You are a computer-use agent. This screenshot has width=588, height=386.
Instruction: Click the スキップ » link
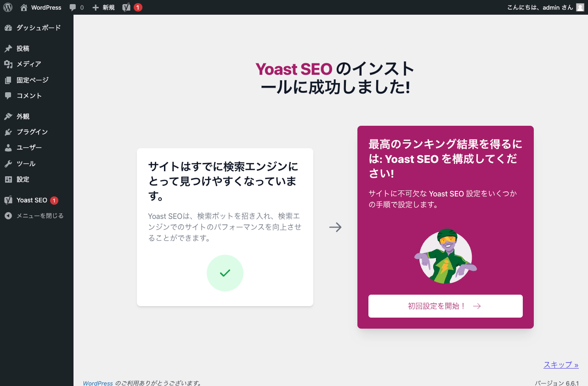tap(561, 365)
